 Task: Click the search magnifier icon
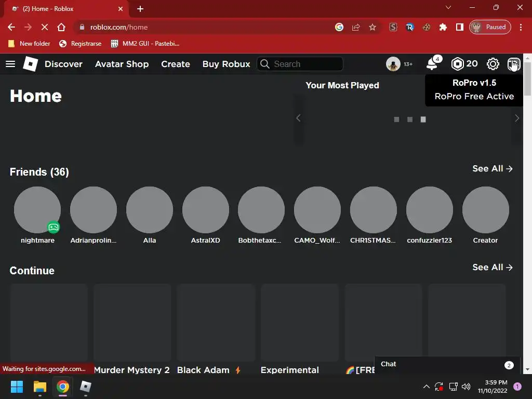coord(264,64)
